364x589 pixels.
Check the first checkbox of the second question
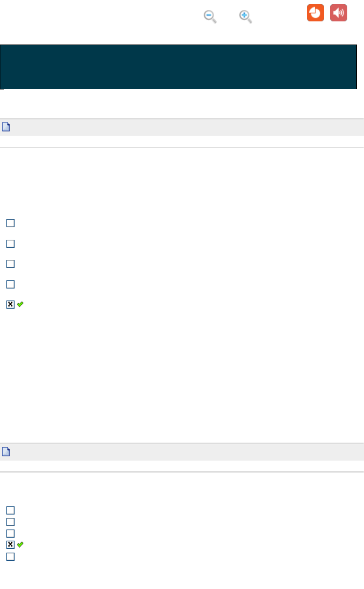click(10, 510)
